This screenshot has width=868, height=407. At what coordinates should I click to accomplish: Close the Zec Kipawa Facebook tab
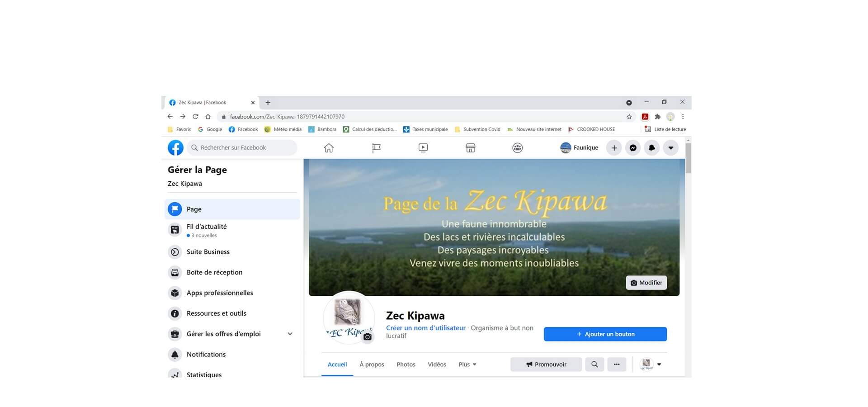(x=253, y=103)
